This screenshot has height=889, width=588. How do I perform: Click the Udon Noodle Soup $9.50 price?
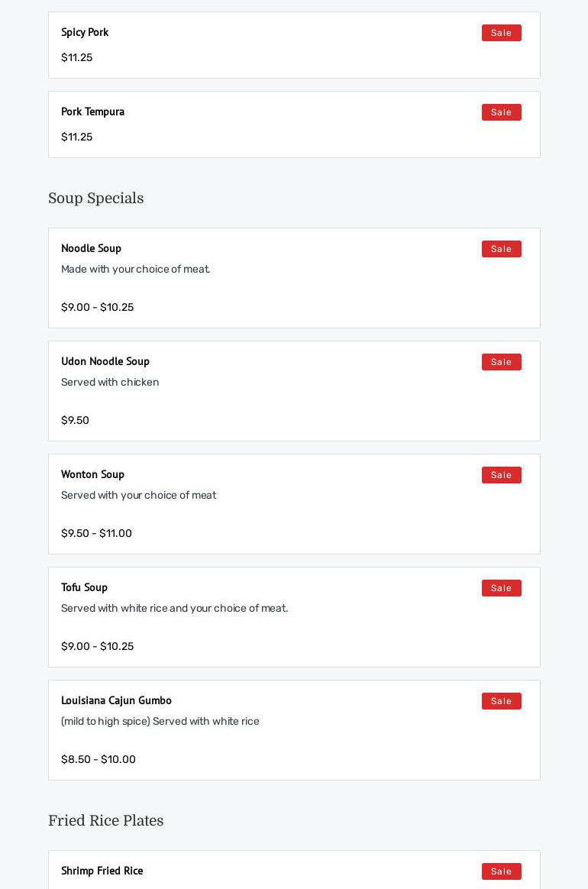75,420
